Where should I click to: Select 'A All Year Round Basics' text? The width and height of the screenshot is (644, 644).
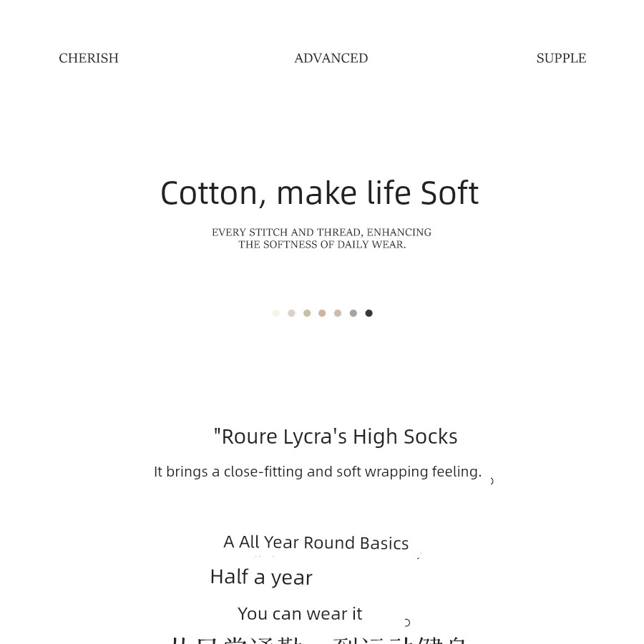click(316, 542)
